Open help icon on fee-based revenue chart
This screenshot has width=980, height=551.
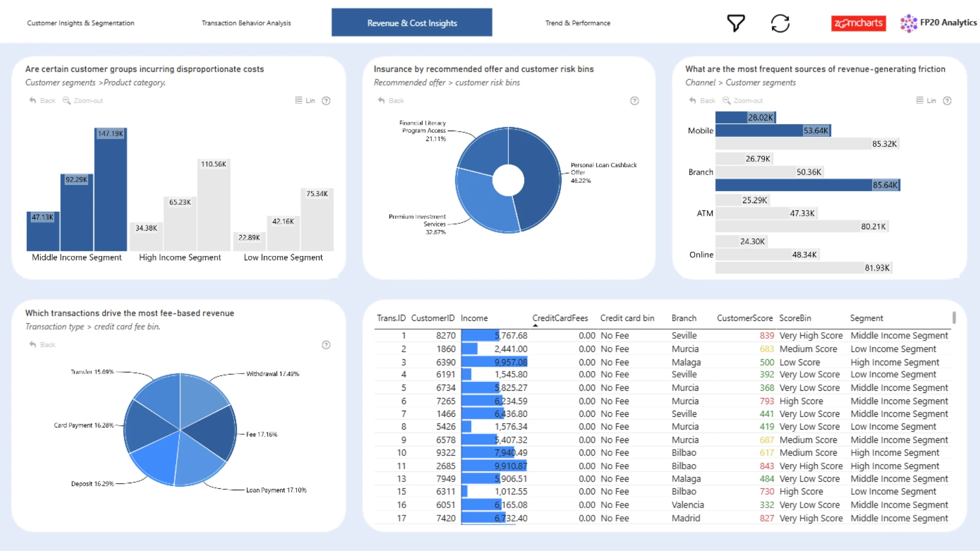tap(326, 345)
